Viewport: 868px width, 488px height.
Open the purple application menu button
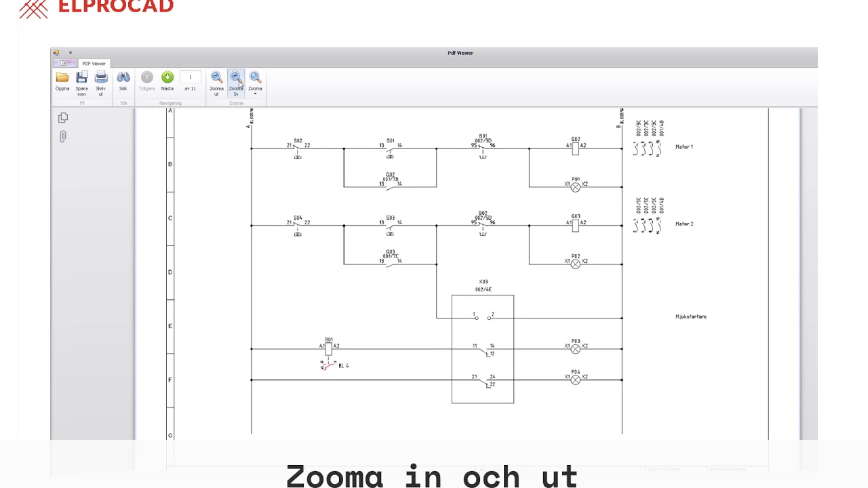tap(65, 63)
